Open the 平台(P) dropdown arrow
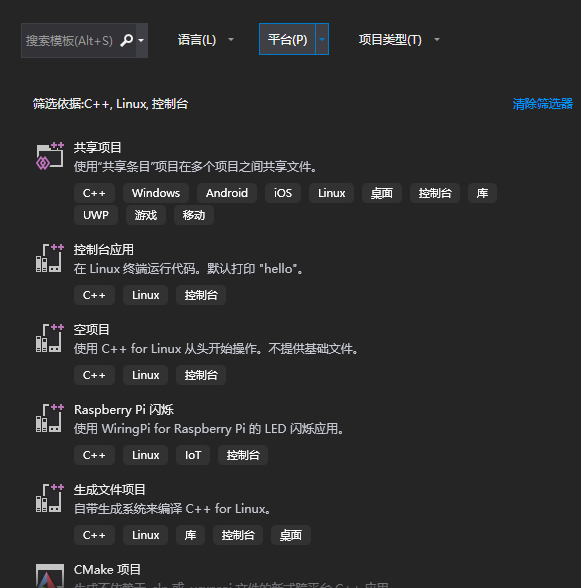Viewport: 581px width, 588px height. [322, 39]
